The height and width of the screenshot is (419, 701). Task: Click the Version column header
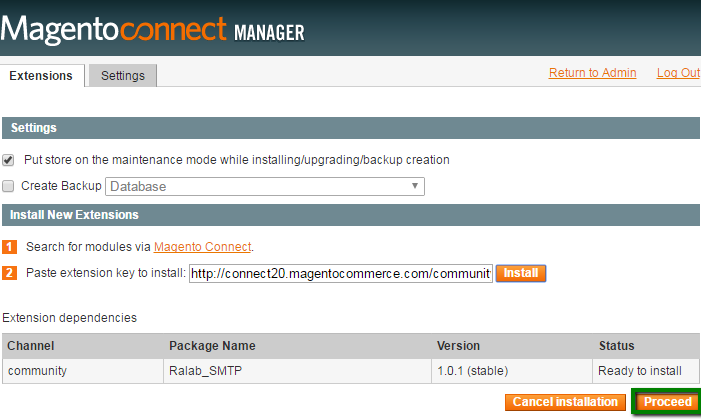click(x=458, y=346)
